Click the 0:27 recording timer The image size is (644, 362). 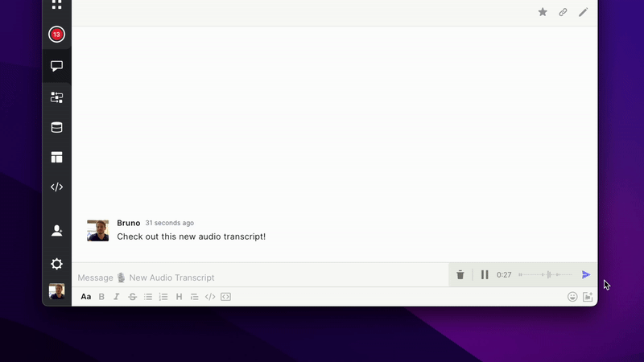click(504, 275)
